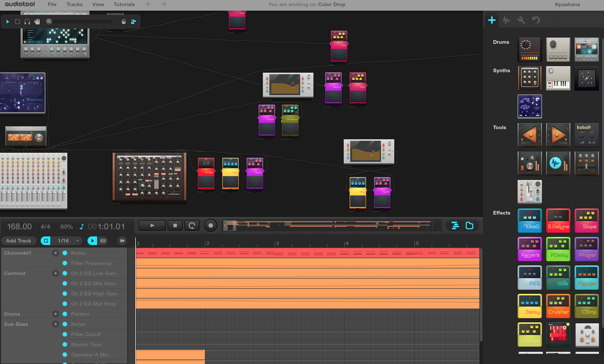Open the Tracks menu
This screenshot has height=364, width=604.
click(74, 4)
